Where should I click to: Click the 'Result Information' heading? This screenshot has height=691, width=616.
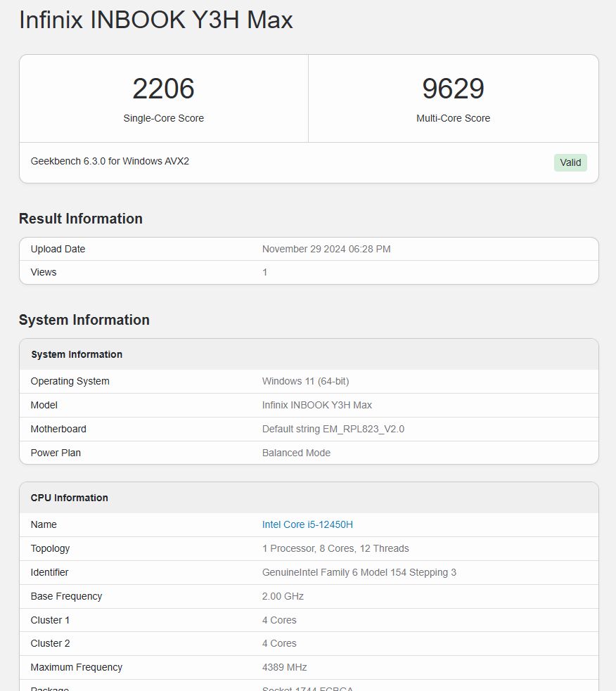click(81, 219)
